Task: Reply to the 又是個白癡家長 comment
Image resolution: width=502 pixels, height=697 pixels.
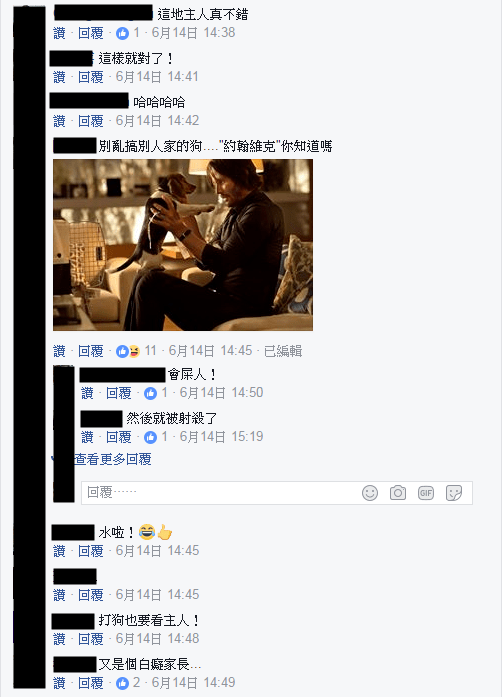Action: point(91,682)
